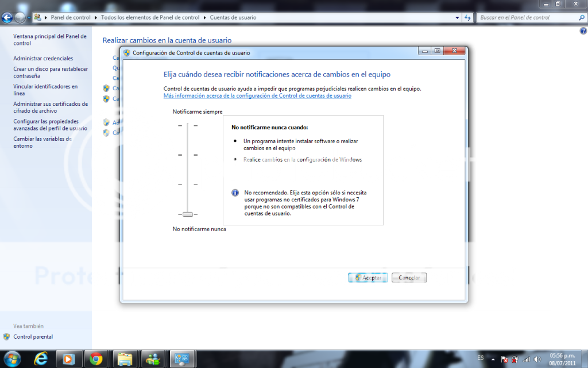Open 'Vincular identificadores en línea' link

click(45, 90)
